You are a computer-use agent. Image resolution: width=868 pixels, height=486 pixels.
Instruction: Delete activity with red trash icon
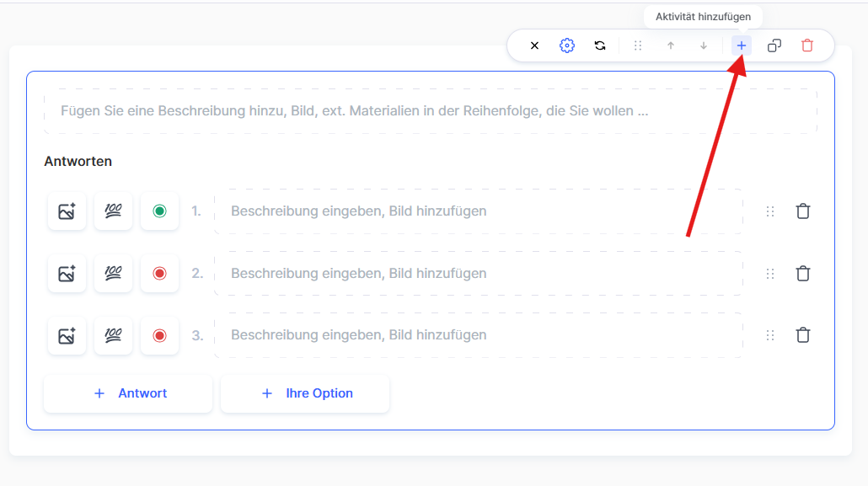(x=807, y=45)
